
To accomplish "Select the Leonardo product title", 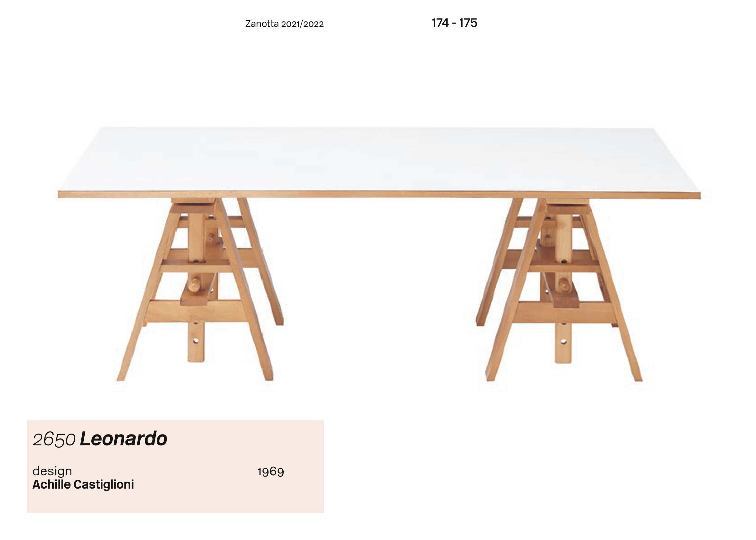I will (123, 439).
